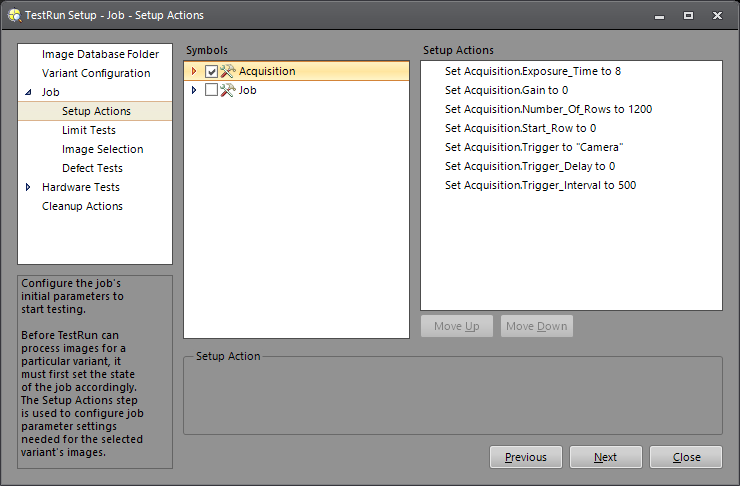Open the Image Selection step
This screenshot has height=486, width=740.
(x=102, y=149)
